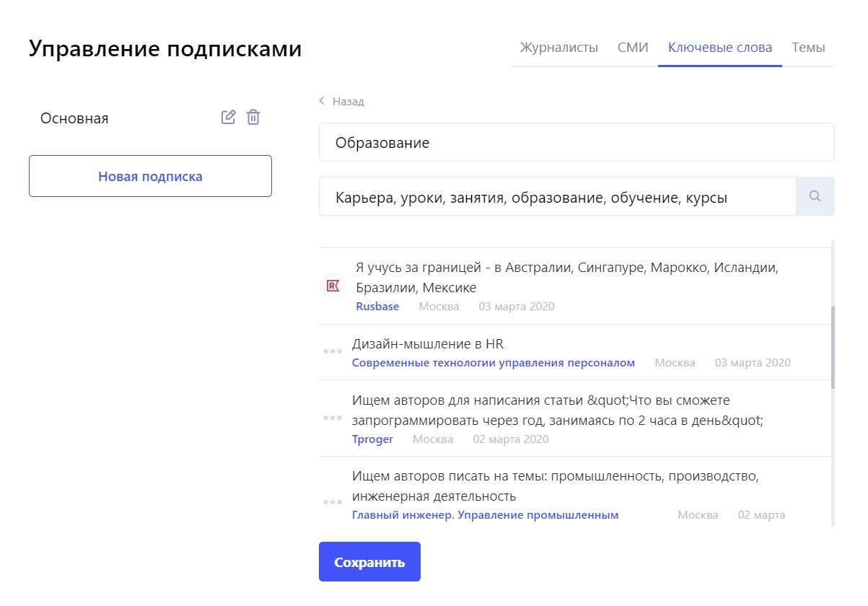Open the Rusbase source link
This screenshot has height=606, width=868.
[x=377, y=307]
